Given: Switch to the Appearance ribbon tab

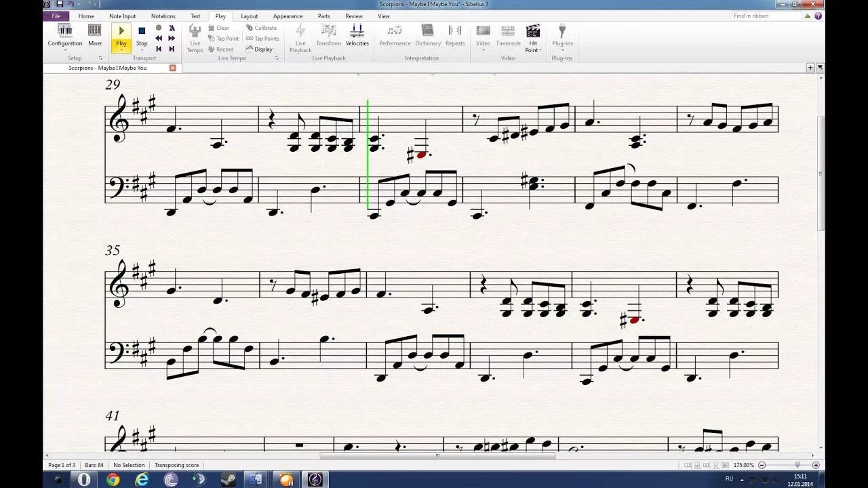Looking at the screenshot, I should coord(288,16).
